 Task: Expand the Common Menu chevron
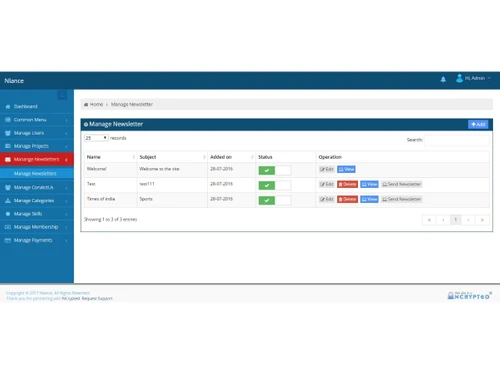[66, 120]
